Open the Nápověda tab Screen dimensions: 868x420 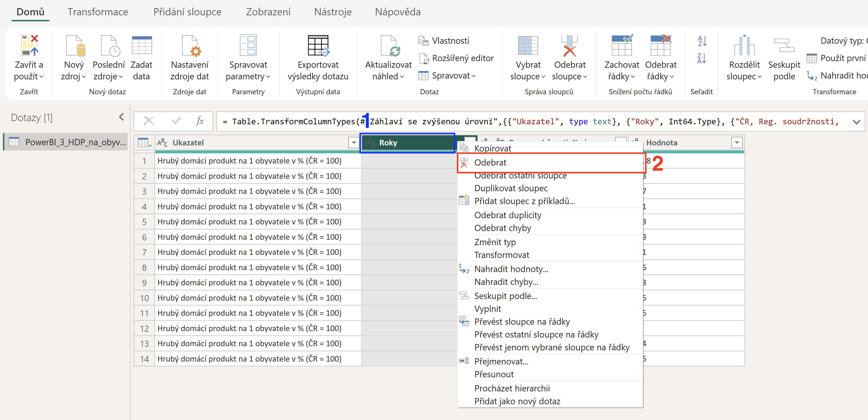click(398, 12)
